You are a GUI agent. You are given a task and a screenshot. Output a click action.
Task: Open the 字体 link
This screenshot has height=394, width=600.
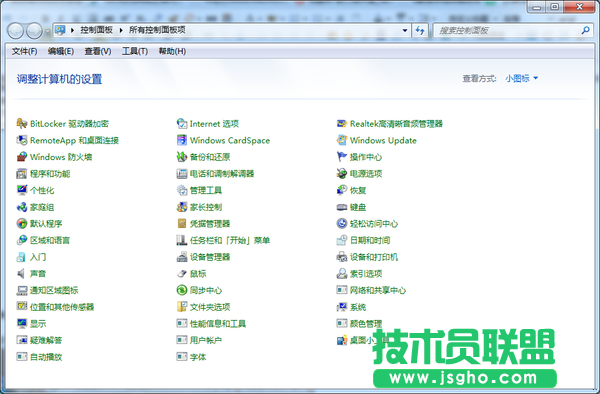(x=198, y=357)
